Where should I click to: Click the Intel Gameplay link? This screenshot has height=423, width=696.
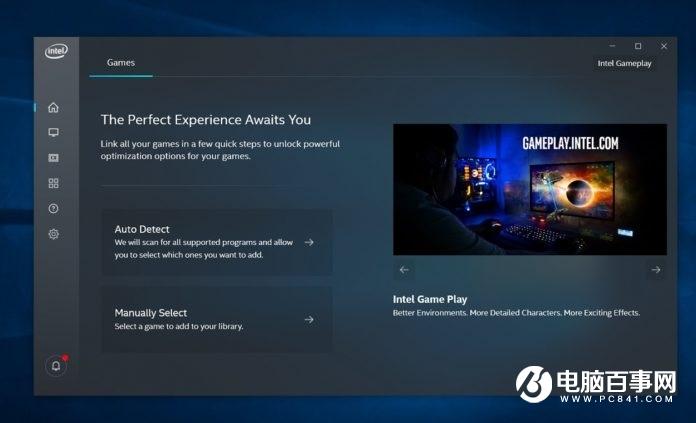click(624, 63)
